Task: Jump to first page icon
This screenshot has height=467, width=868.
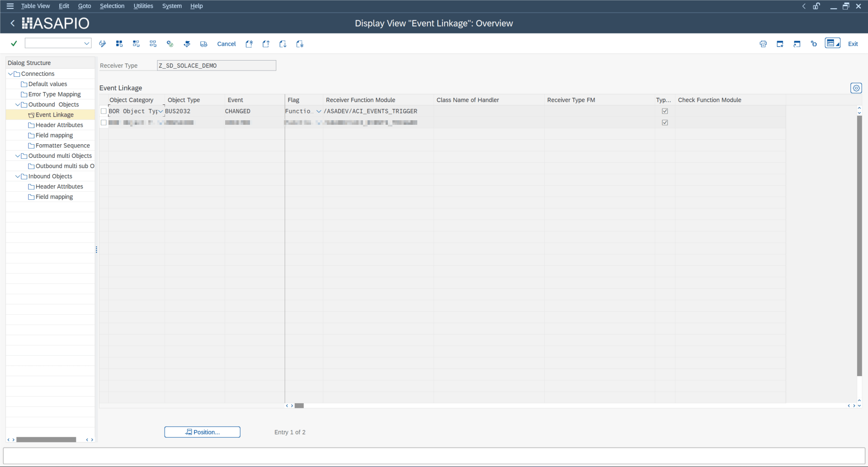Action: coord(249,44)
